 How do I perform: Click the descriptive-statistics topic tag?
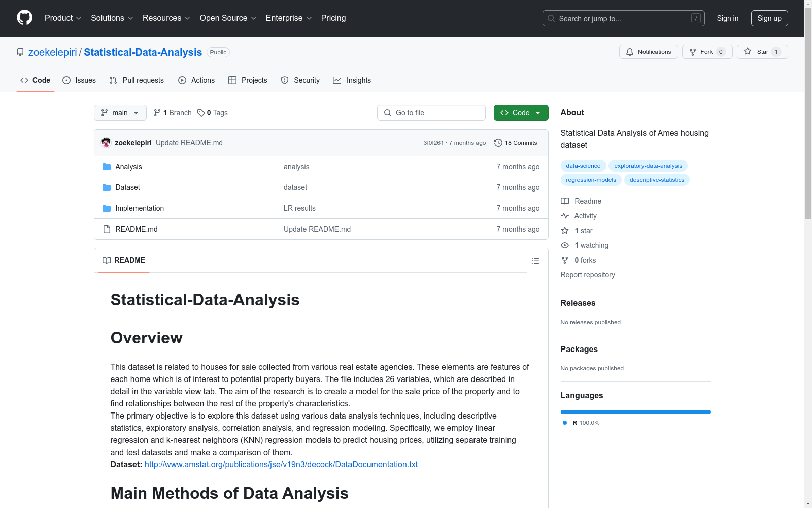(657, 180)
